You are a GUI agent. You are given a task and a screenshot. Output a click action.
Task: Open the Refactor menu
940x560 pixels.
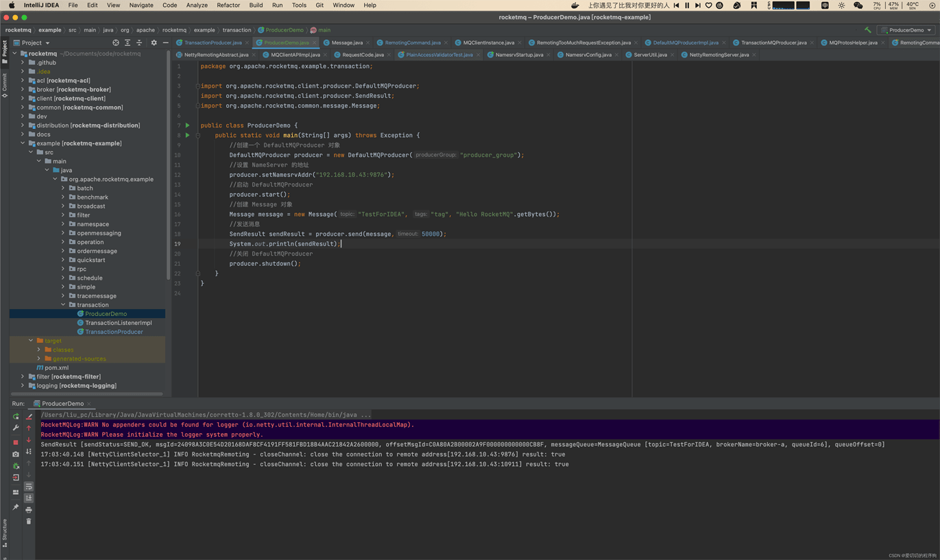[228, 5]
